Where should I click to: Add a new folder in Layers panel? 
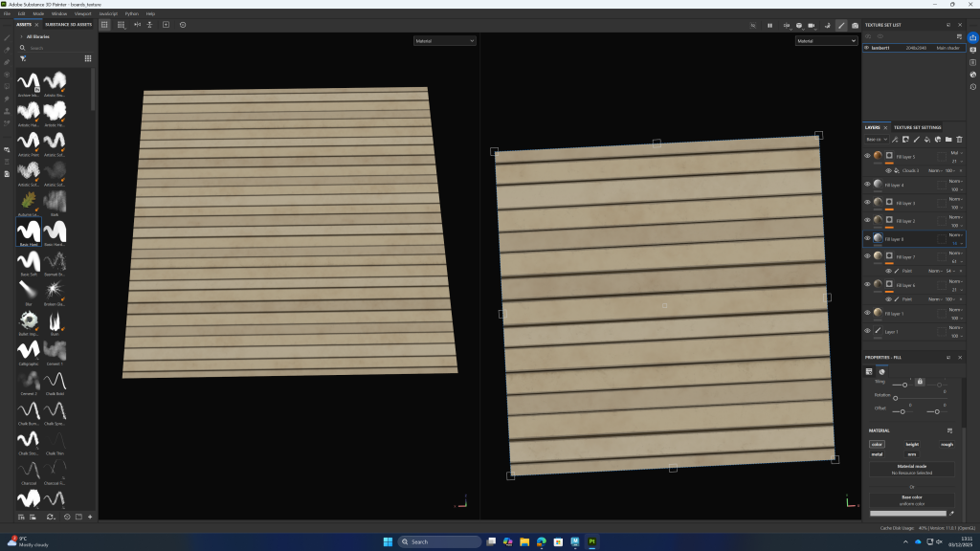tap(948, 140)
